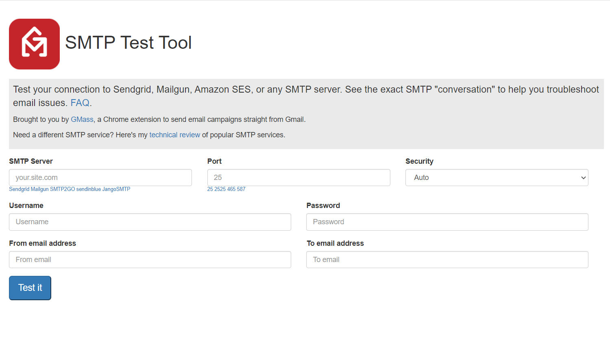Focus the Port input field
The width and height of the screenshot is (610, 364).
pyautogui.click(x=298, y=178)
